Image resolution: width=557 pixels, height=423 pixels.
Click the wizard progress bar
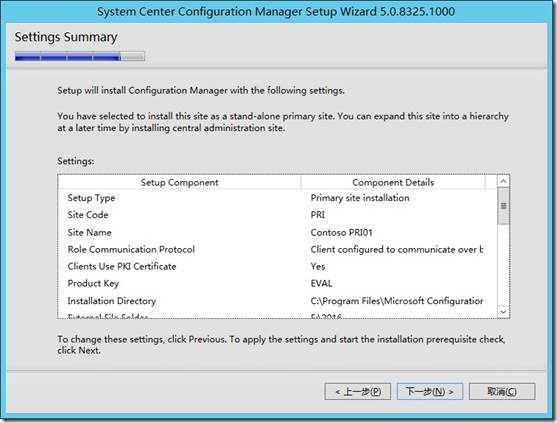(x=80, y=56)
